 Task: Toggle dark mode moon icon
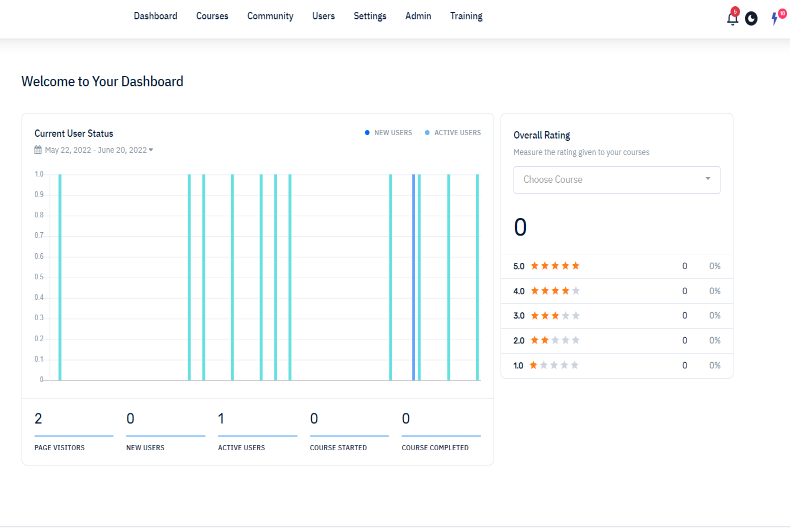[751, 18]
